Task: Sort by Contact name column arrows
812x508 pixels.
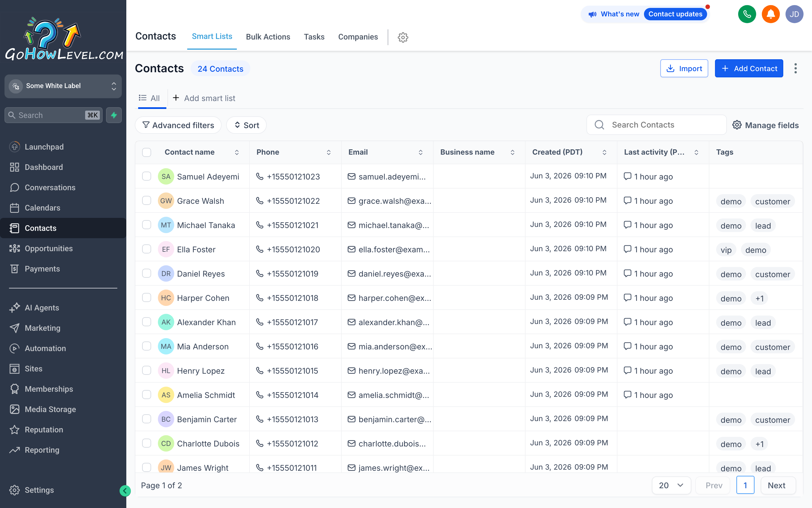Action: click(237, 152)
